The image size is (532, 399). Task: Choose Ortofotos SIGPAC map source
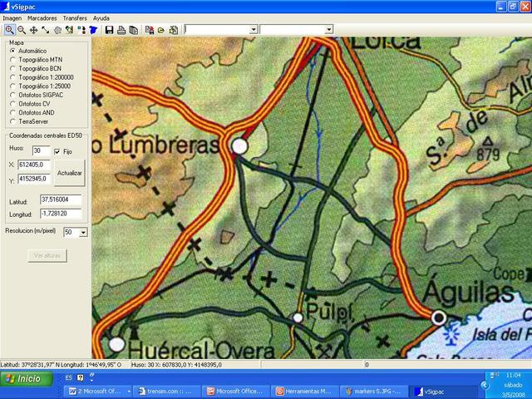pos(12,95)
